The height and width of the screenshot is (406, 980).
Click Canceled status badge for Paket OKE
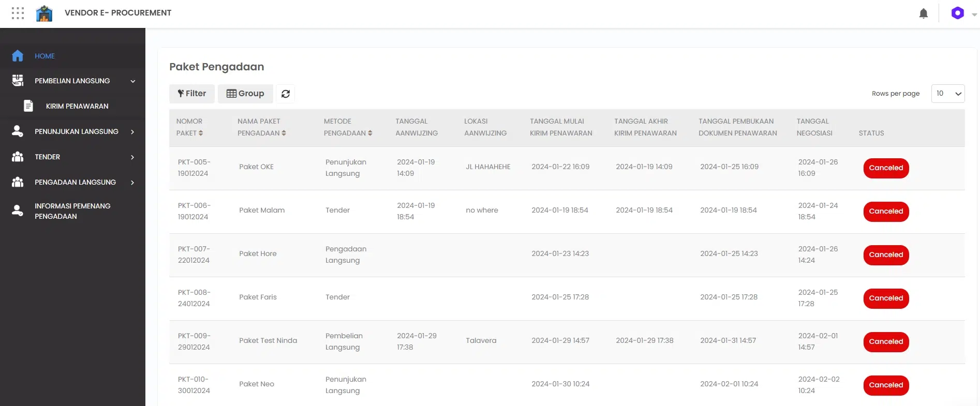click(886, 168)
